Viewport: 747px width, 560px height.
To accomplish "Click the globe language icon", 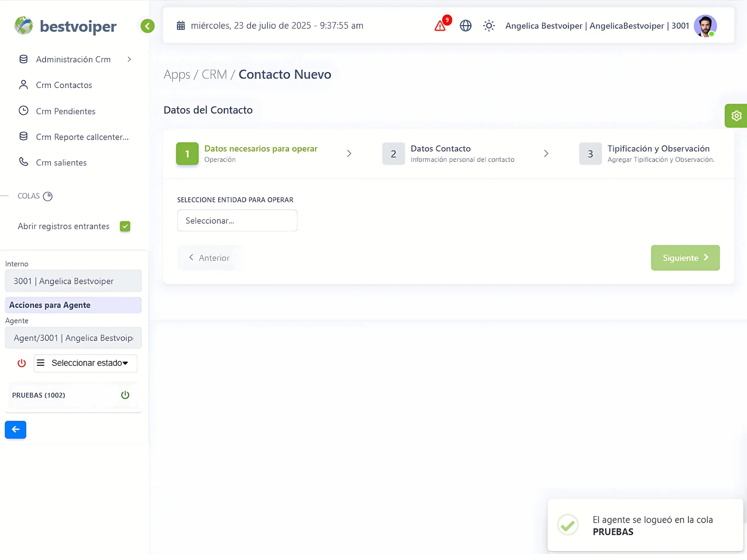I will coord(465,26).
